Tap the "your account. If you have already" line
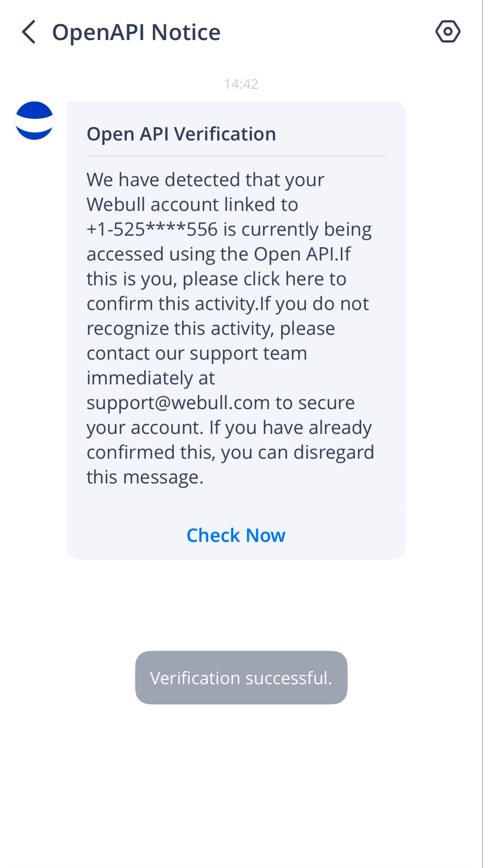Viewport: 483px width, 868px height. pos(229,427)
